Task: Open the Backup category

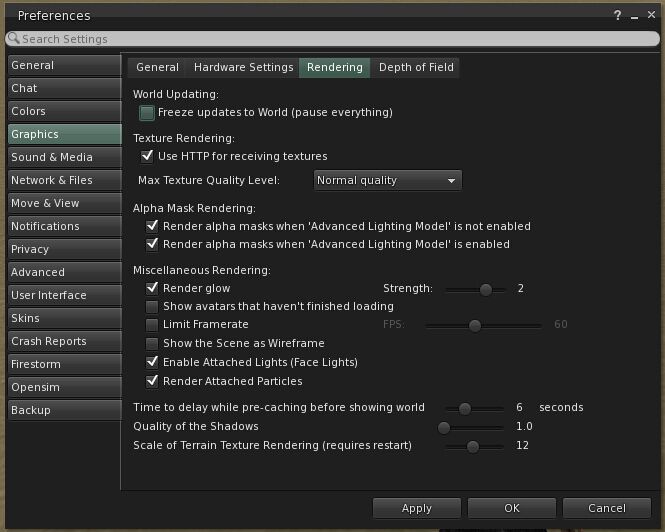Action: click(64, 410)
